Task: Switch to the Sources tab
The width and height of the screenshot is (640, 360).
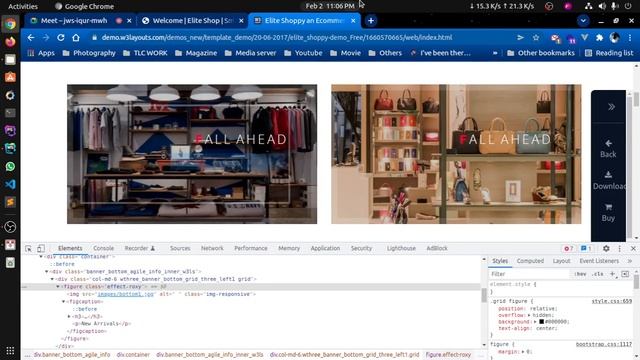Action: coord(180,248)
